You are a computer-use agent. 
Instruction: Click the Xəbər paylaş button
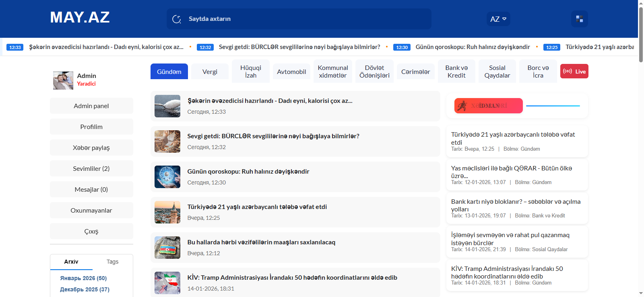[91, 147]
